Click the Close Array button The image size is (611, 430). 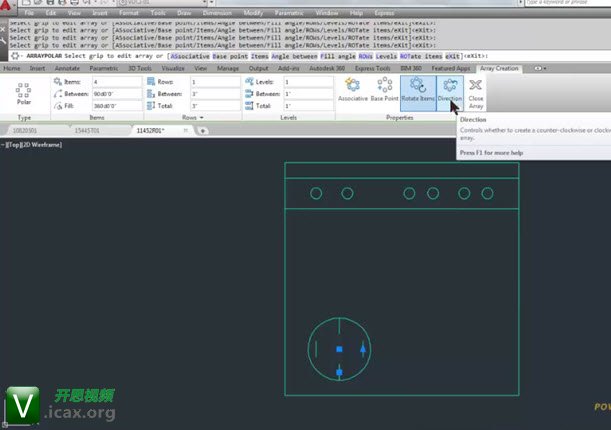476,91
